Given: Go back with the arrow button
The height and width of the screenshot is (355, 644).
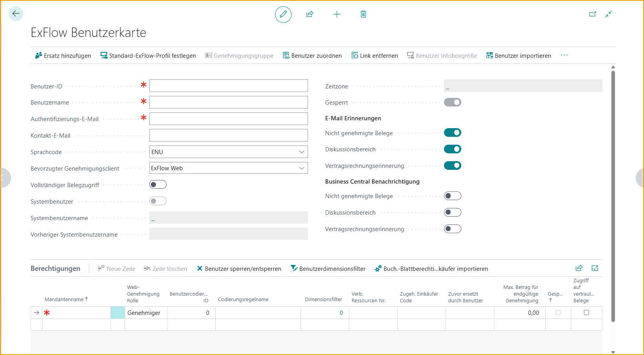Looking at the screenshot, I should tap(16, 14).
